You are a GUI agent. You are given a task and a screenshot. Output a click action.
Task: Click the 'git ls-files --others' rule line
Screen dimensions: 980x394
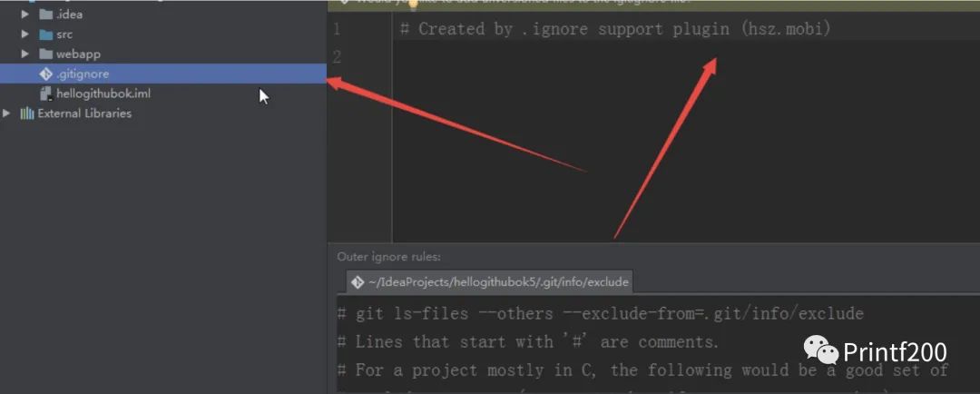pyautogui.click(x=600, y=314)
